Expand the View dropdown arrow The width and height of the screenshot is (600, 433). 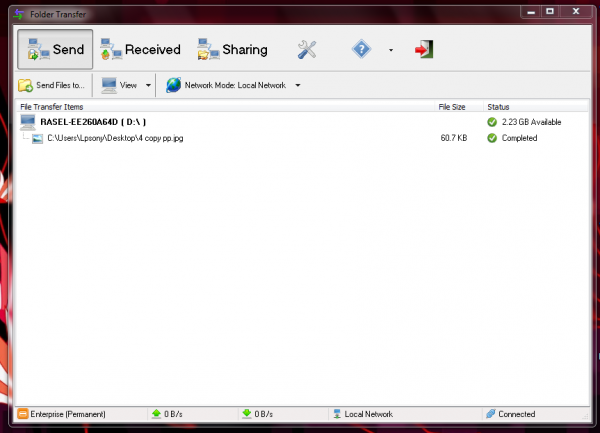(x=148, y=85)
